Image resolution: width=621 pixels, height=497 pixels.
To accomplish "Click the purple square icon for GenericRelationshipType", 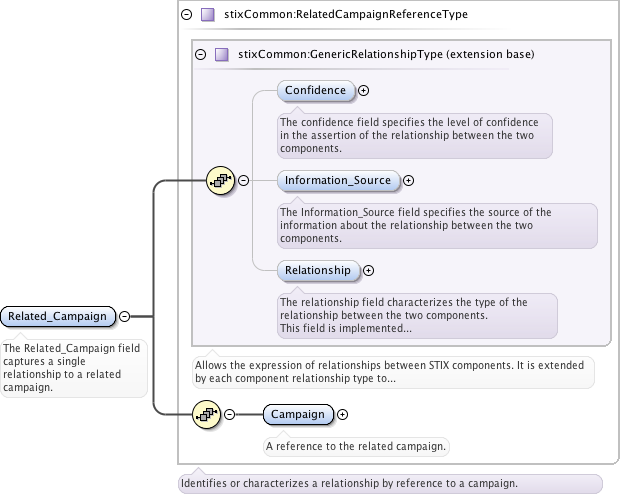I will (221, 55).
